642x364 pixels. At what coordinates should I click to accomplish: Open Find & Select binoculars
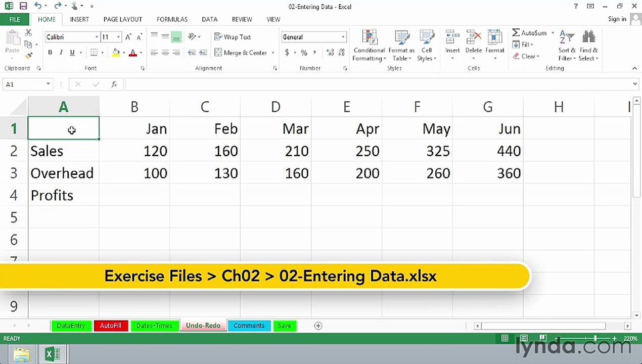588,45
